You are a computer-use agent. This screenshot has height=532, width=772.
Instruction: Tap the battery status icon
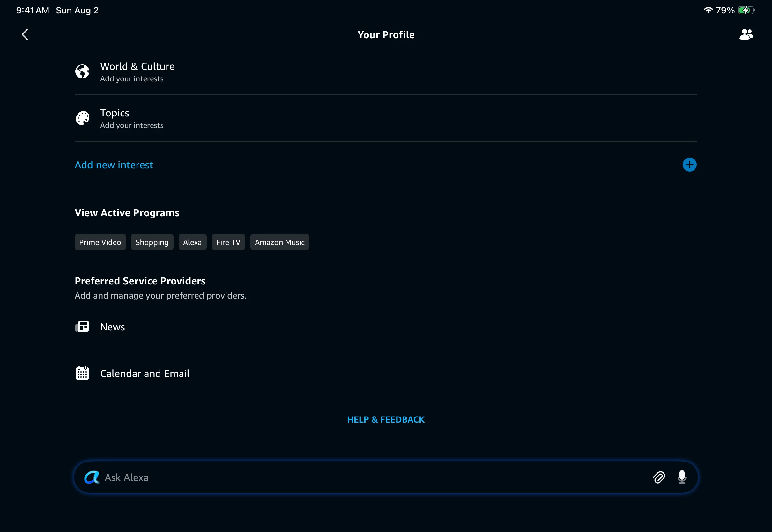[x=746, y=10]
